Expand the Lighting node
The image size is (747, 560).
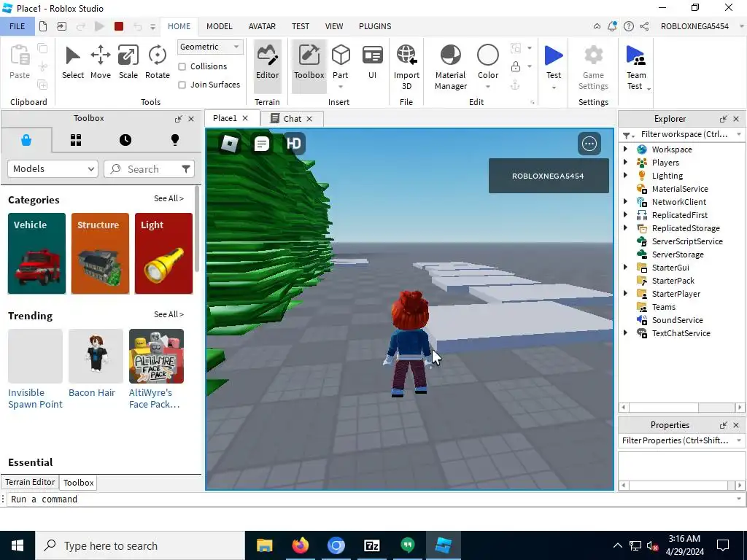625,175
